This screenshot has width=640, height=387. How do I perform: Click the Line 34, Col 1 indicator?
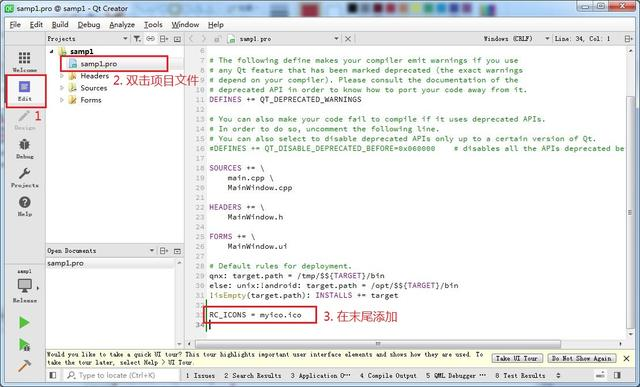[x=582, y=39]
